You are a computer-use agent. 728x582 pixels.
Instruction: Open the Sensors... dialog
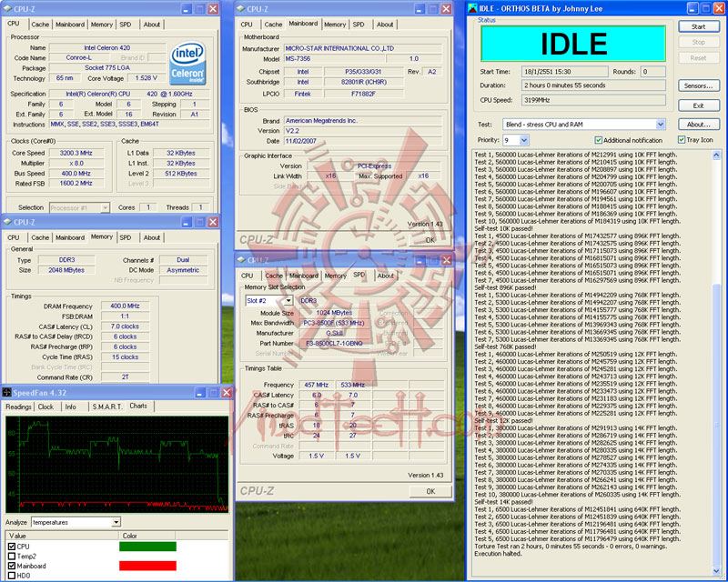698,85
